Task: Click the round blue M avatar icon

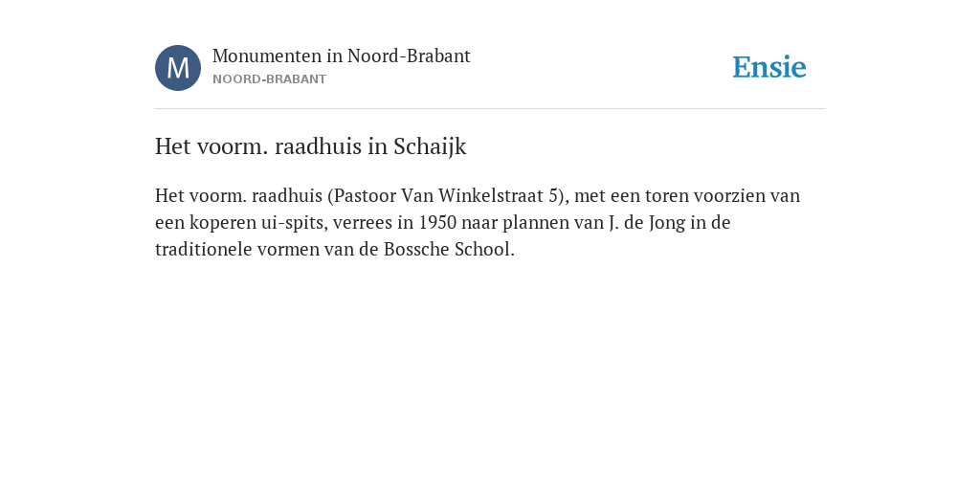Action: [x=178, y=68]
